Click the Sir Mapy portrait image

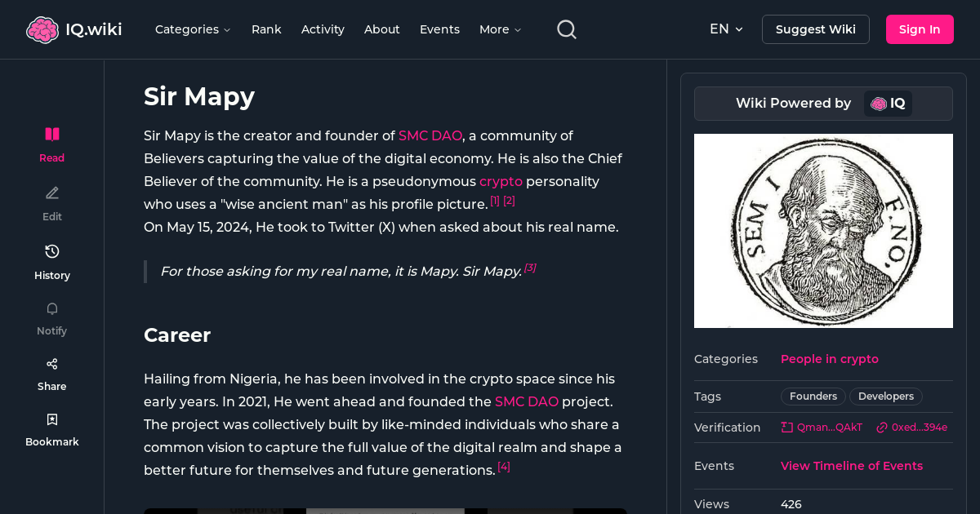point(823,231)
